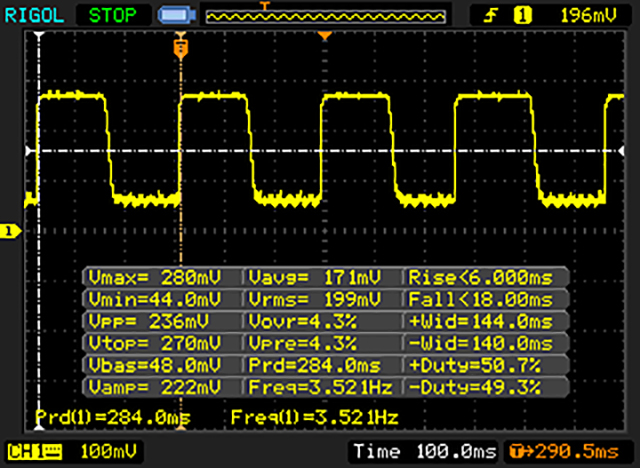Click the bottom orange triangle of cursor B

tap(180, 427)
